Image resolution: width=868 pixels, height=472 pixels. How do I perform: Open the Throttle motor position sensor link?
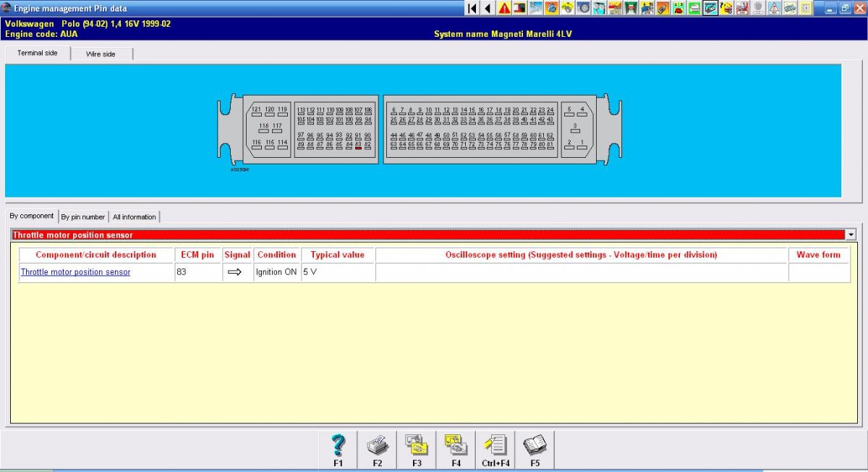click(x=75, y=272)
